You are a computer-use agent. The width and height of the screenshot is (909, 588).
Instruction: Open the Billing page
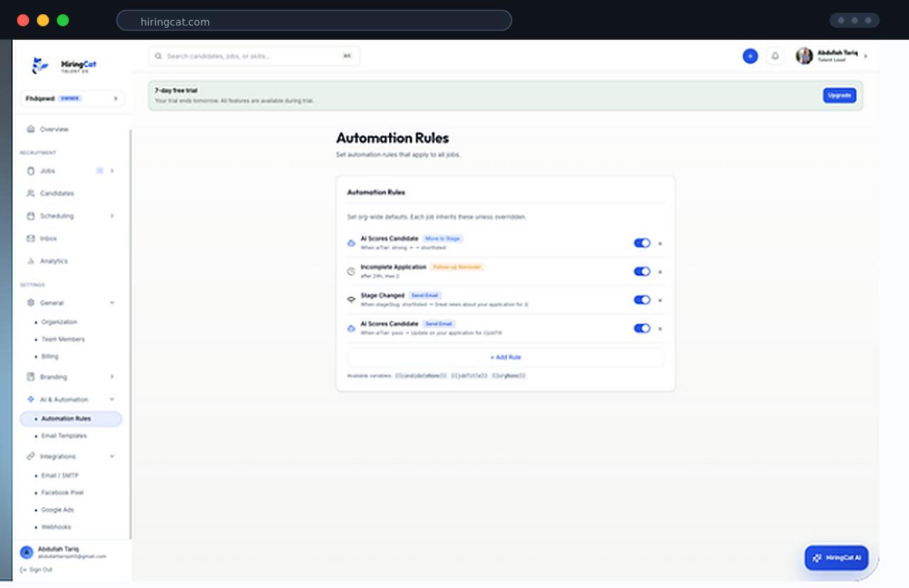(x=49, y=356)
